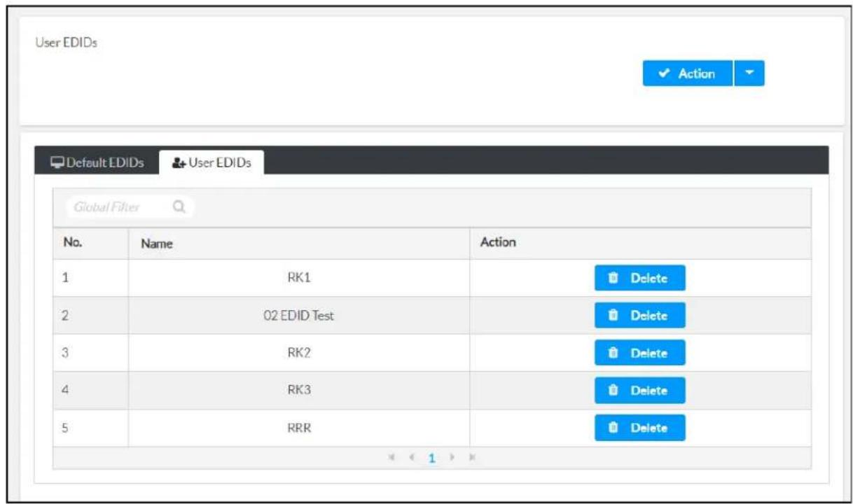This screenshot has width=853, height=504.
Task: Delete the 02 EDID Test entry
Action: click(x=640, y=316)
